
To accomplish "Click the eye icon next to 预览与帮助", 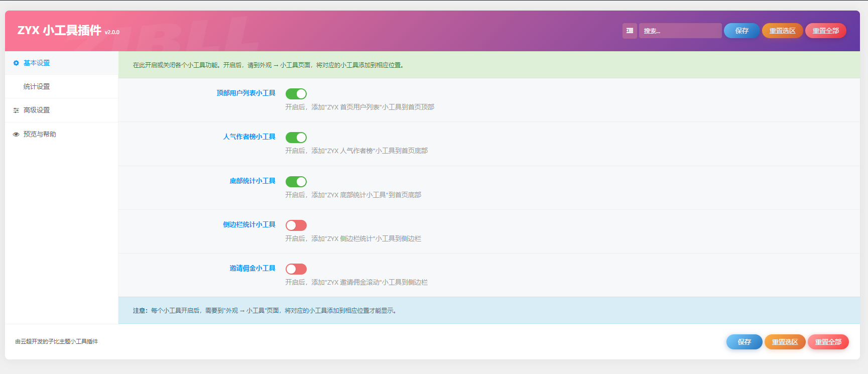I will (x=16, y=135).
